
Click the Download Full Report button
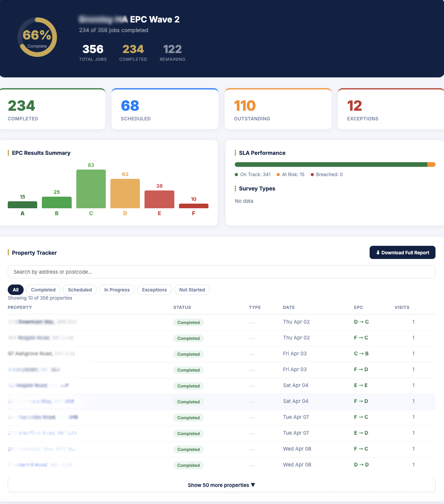click(x=402, y=252)
